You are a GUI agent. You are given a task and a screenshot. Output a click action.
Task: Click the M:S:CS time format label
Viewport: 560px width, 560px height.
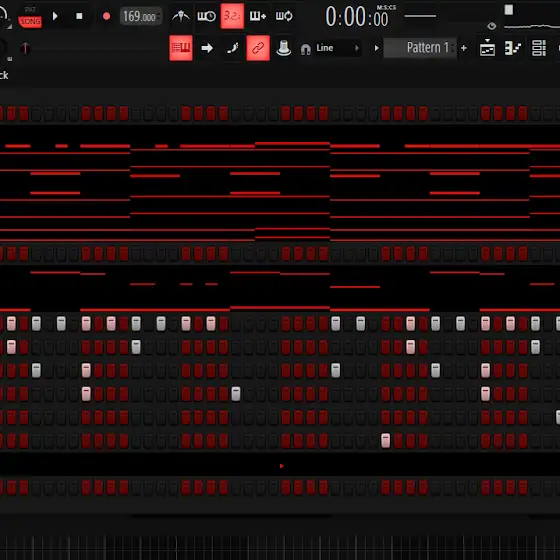pyautogui.click(x=386, y=8)
